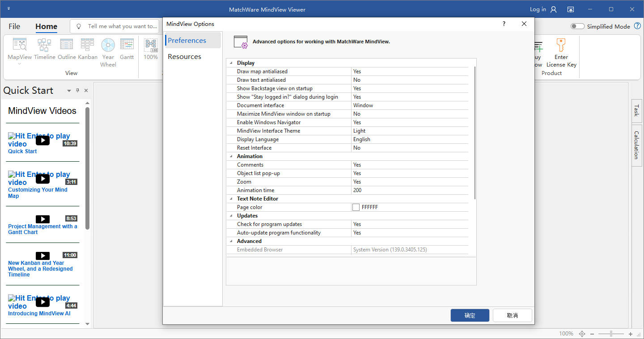Toggle Check for program updates value
Screen dimensions: 644x339
(410, 224)
